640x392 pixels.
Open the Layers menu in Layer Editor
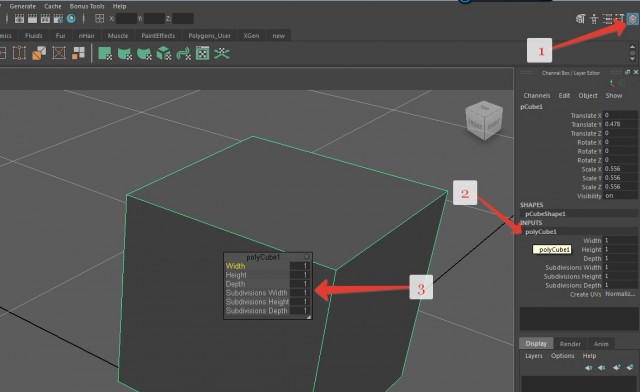click(533, 356)
